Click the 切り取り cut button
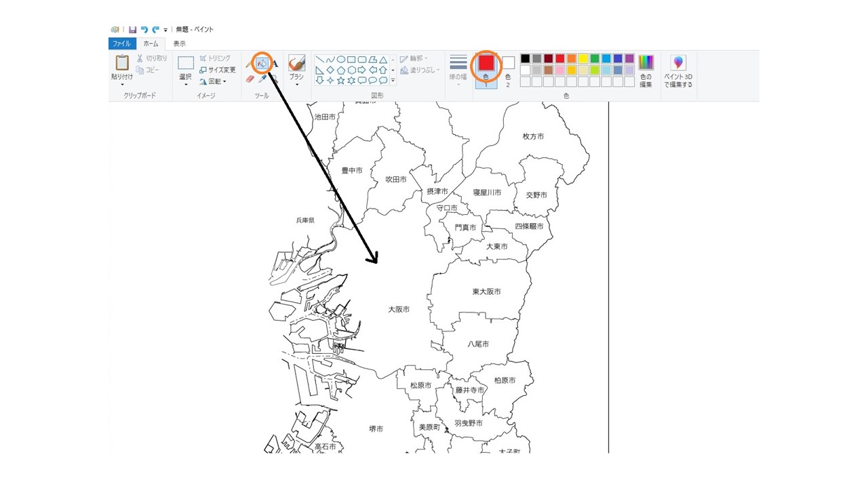 pyautogui.click(x=152, y=58)
